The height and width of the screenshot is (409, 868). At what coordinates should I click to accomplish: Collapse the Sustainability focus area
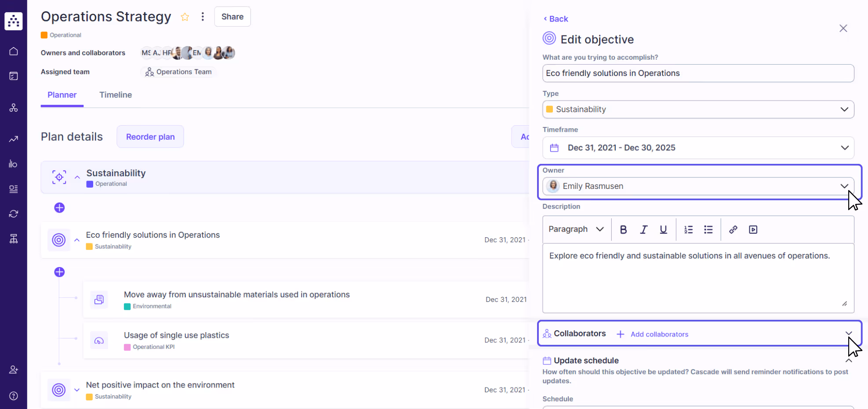click(77, 177)
